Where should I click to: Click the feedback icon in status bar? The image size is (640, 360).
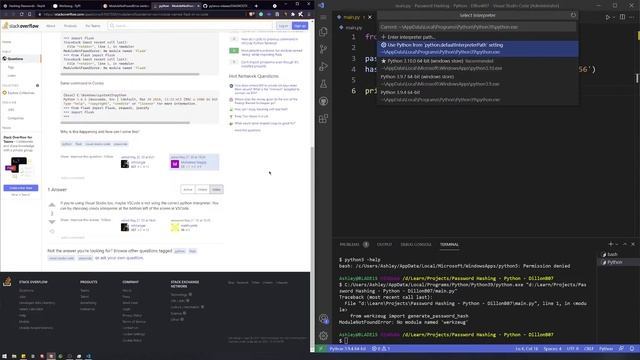pyautogui.click(x=621, y=349)
